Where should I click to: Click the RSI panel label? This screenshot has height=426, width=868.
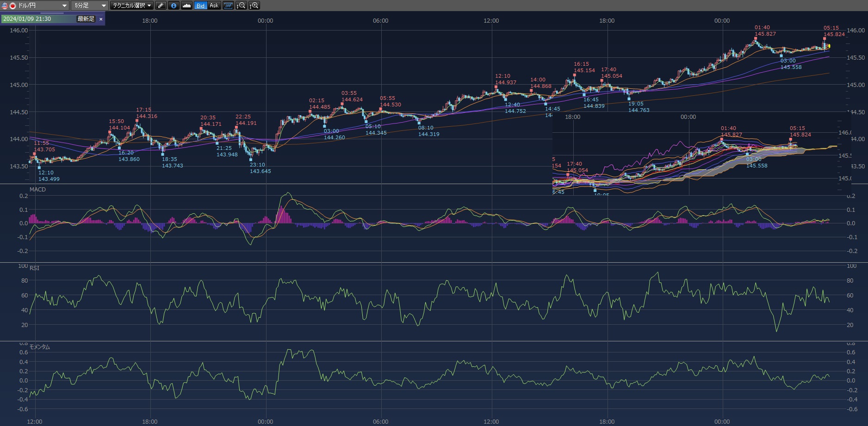tap(35, 268)
